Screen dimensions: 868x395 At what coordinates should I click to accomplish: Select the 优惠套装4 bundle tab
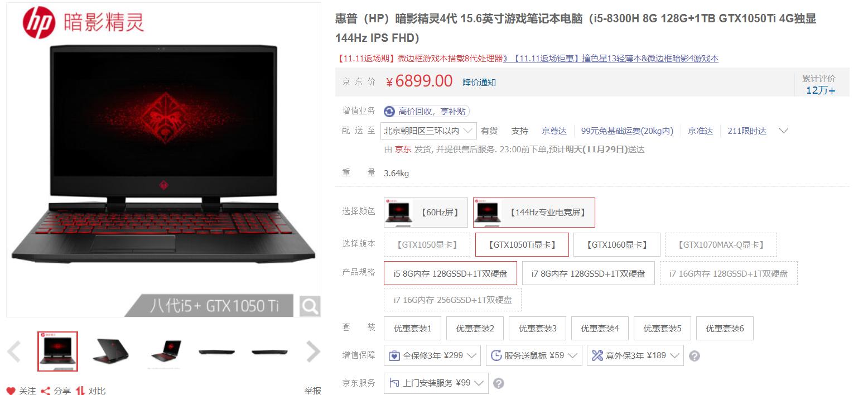[600, 329]
